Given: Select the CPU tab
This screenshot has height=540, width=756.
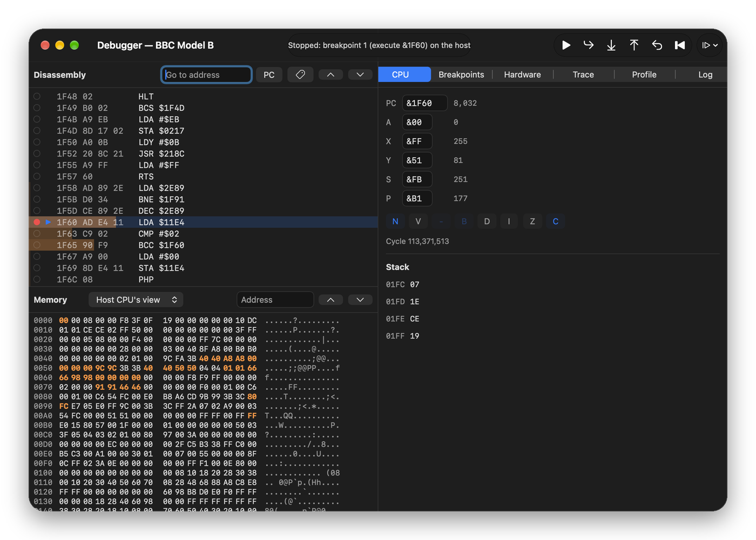Looking at the screenshot, I should [404, 75].
